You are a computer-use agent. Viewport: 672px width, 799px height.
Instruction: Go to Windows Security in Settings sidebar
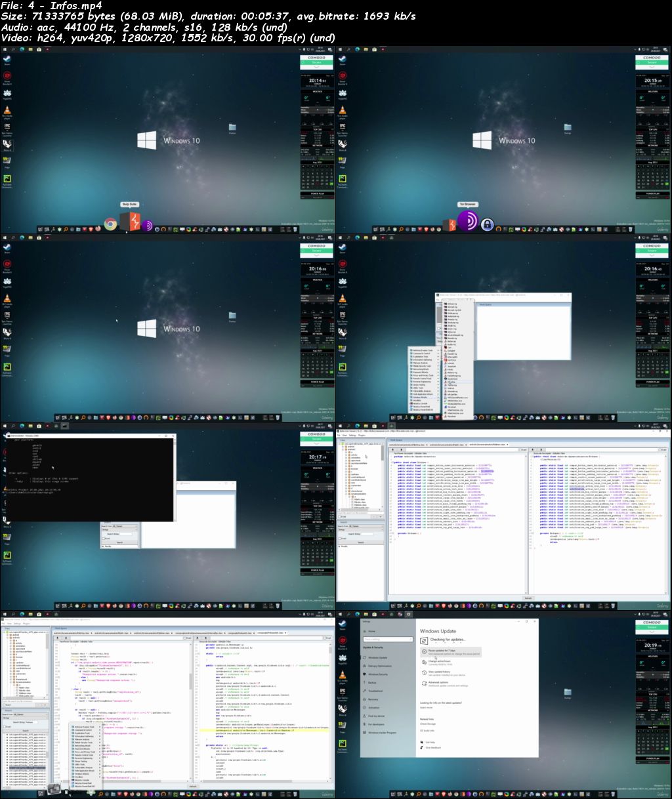click(377, 674)
